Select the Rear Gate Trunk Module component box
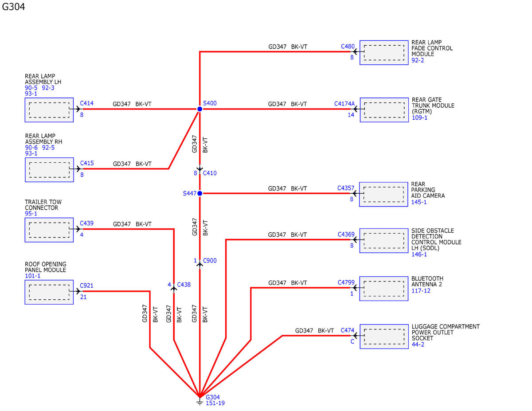 384,110
